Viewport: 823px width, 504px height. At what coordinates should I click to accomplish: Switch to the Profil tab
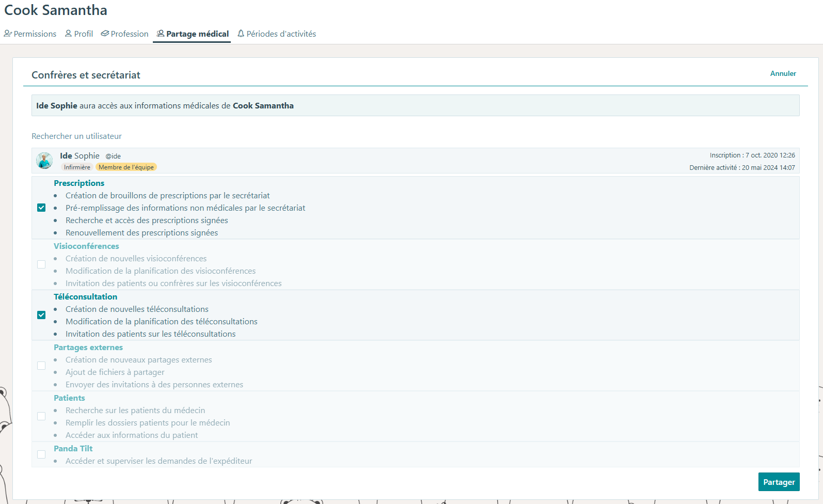point(79,34)
